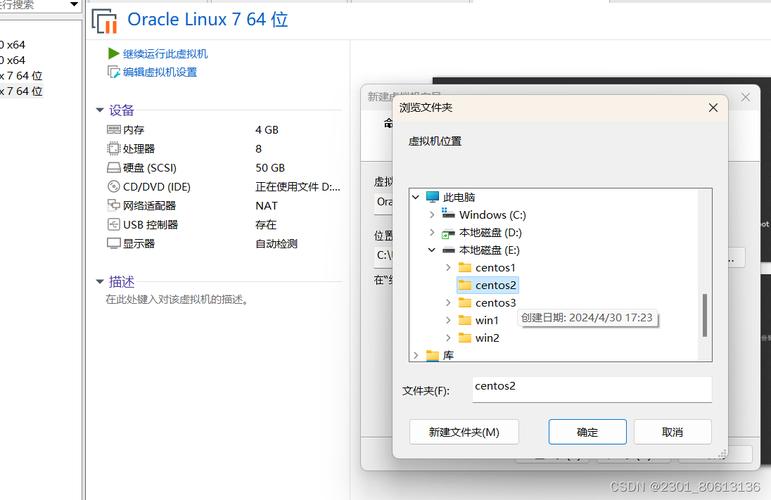
Task: Click the folder tree vertical scrollbar
Action: [705, 314]
